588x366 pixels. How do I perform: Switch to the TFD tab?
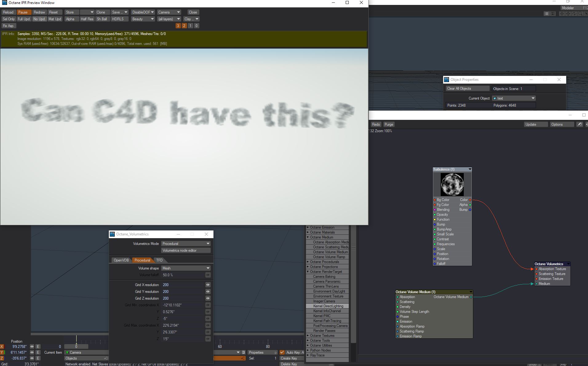click(x=159, y=260)
